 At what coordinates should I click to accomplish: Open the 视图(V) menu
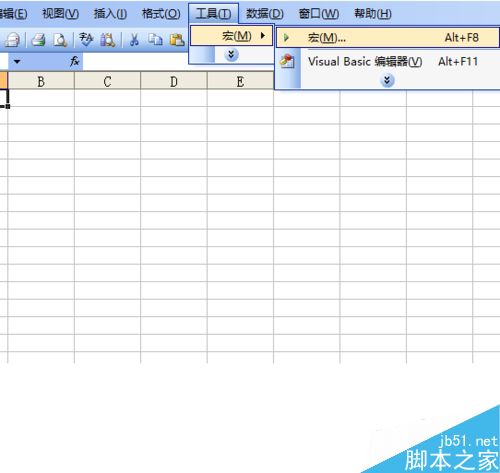tap(61, 14)
